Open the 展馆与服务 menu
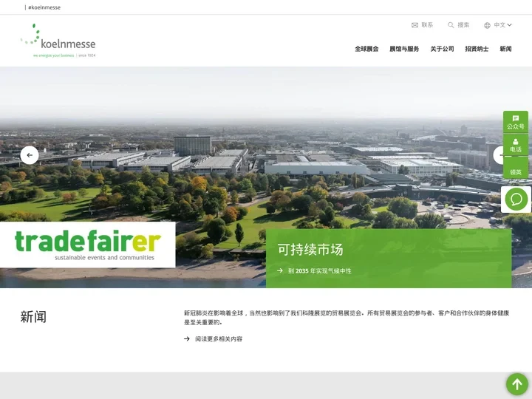Image resolution: width=532 pixels, height=399 pixels. tap(404, 49)
